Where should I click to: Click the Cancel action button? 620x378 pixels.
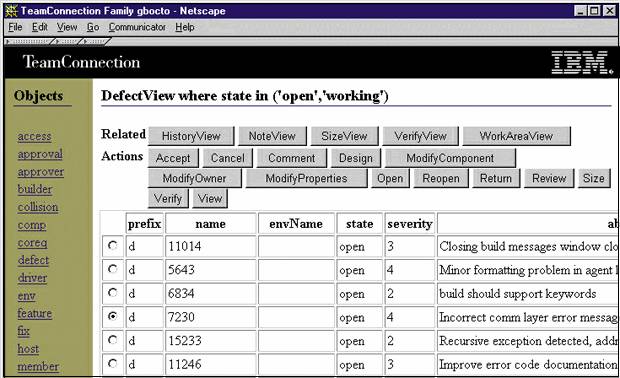tap(227, 158)
